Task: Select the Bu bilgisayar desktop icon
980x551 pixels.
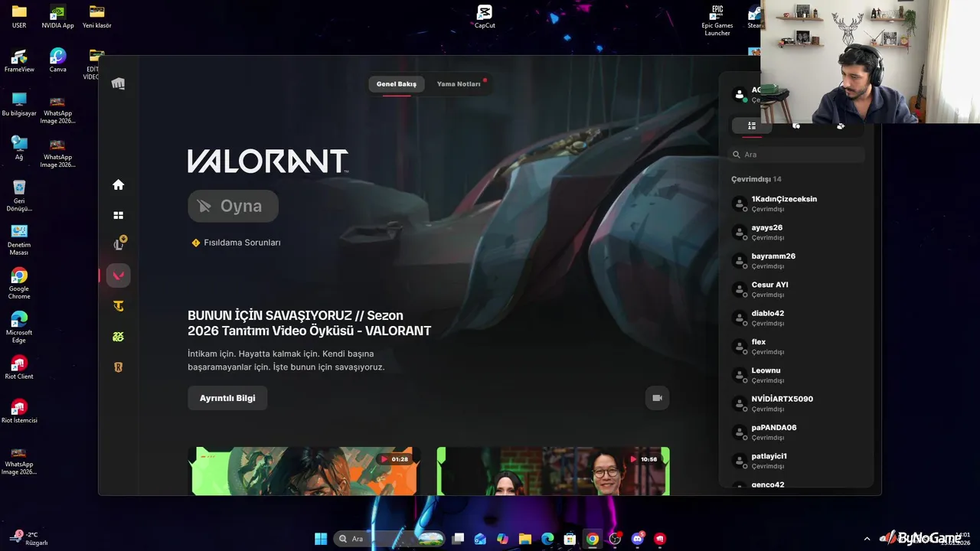Action: 19,105
